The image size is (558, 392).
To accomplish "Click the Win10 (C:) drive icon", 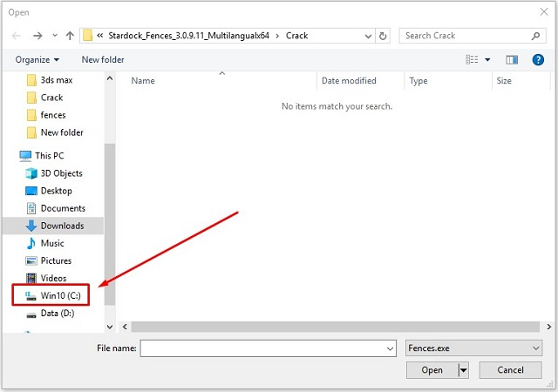I will [x=31, y=295].
